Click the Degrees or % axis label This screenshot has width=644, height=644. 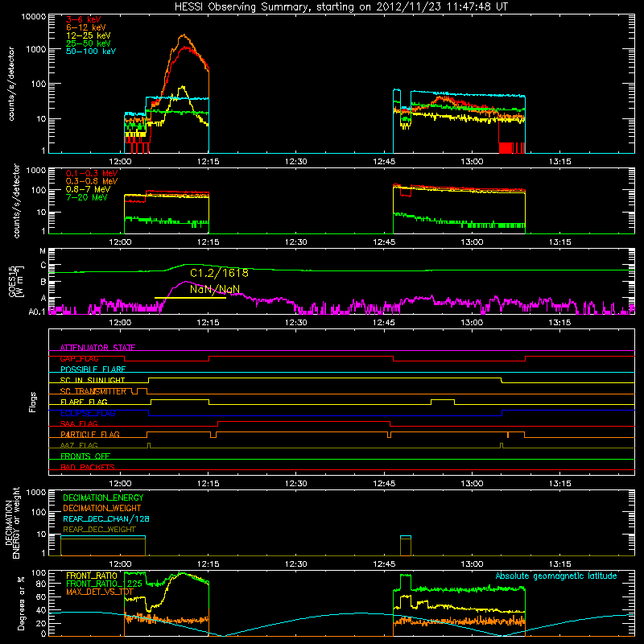21,603
